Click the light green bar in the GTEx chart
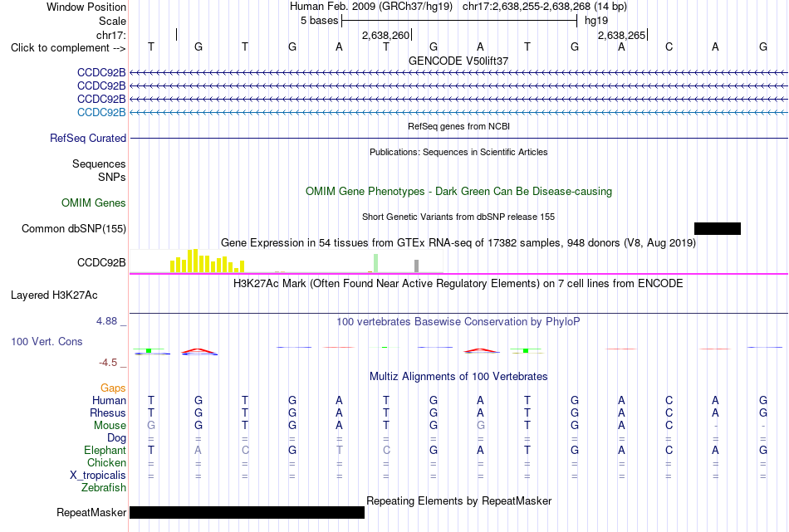The height and width of the screenshot is (532, 789). coord(376,263)
